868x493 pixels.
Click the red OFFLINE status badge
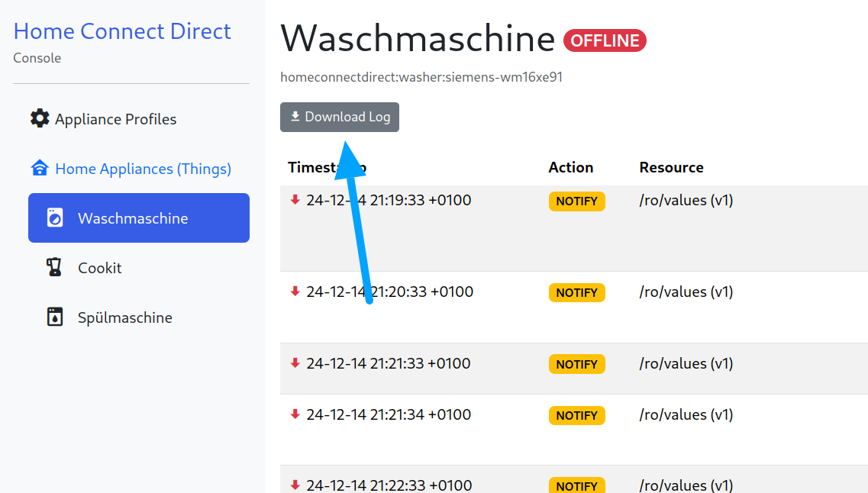(605, 40)
